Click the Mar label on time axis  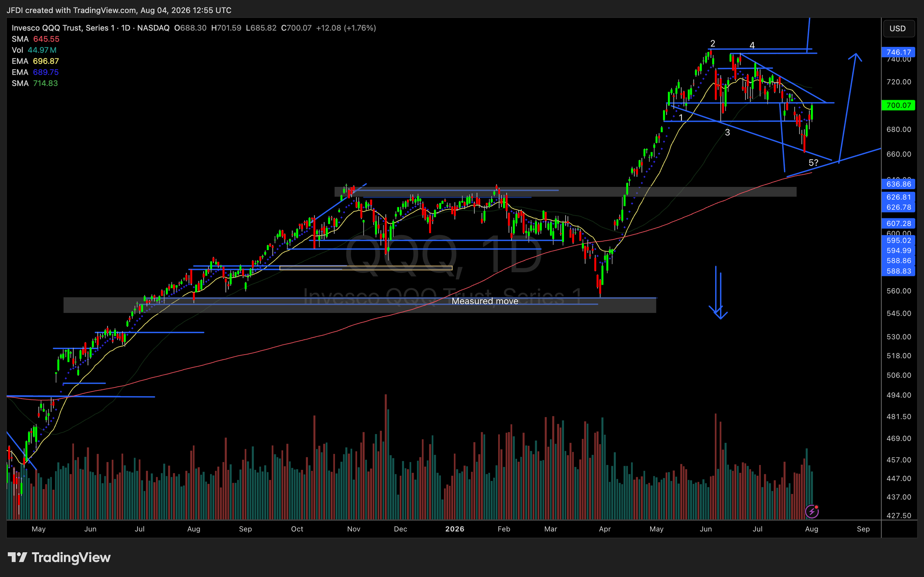[x=551, y=529]
